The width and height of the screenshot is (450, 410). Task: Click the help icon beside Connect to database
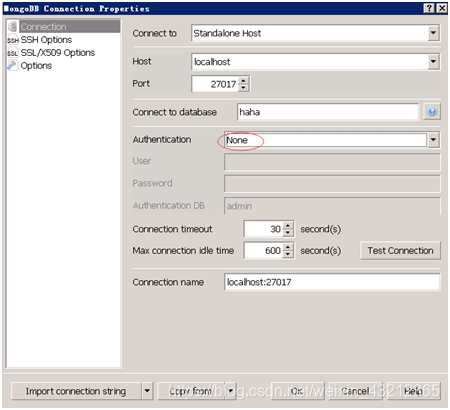pyautogui.click(x=432, y=111)
